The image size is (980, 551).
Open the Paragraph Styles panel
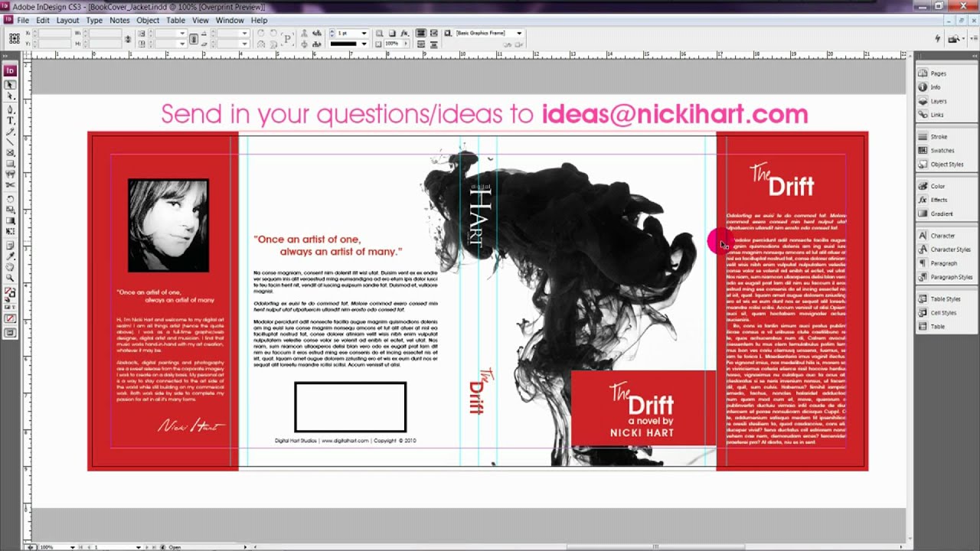951,277
